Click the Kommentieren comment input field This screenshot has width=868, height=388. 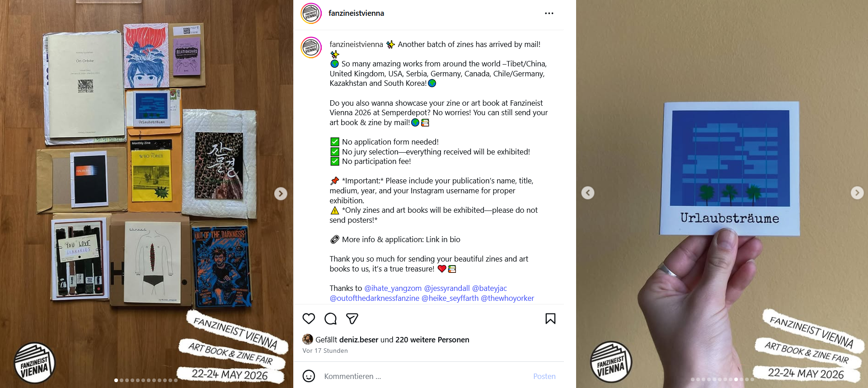[x=425, y=376]
